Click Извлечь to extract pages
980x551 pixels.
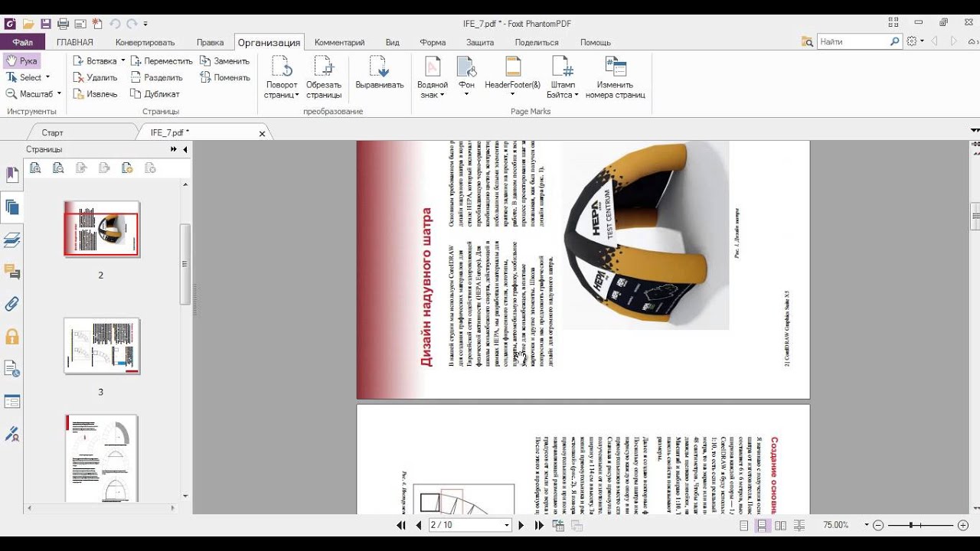95,94
